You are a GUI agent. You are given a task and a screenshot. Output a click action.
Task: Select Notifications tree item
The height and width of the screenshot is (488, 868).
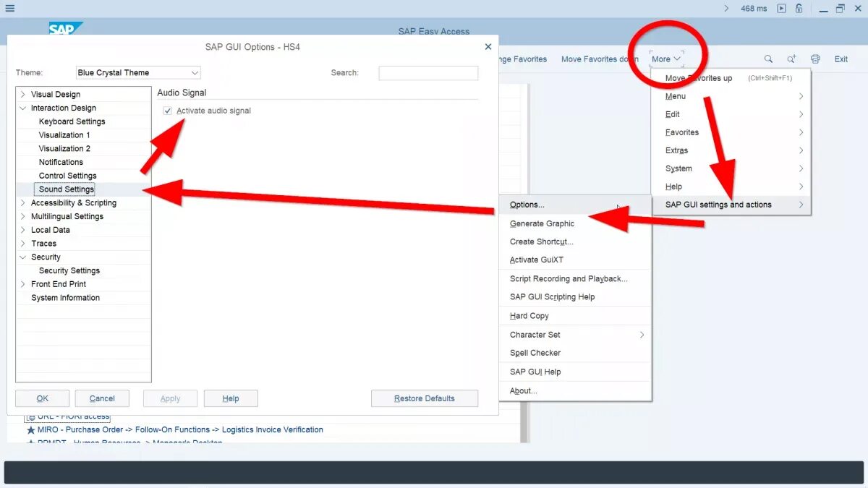(x=61, y=162)
